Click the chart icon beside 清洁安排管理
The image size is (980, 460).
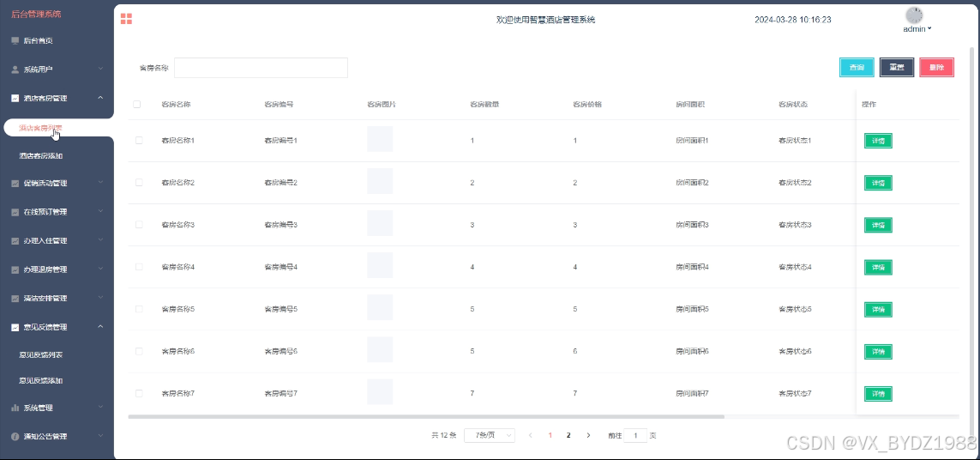(15, 299)
